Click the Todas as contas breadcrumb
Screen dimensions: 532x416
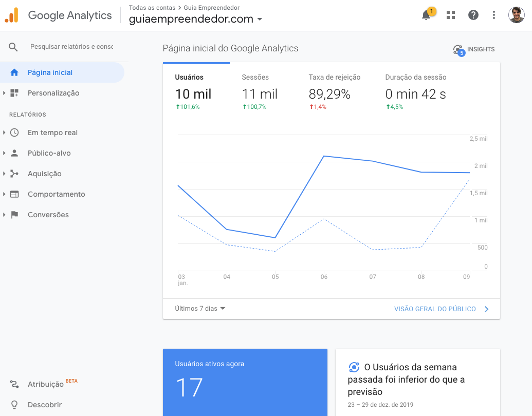152,8
